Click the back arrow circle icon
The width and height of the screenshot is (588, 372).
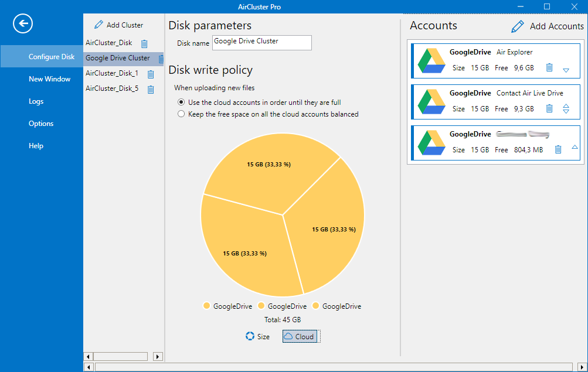[23, 23]
